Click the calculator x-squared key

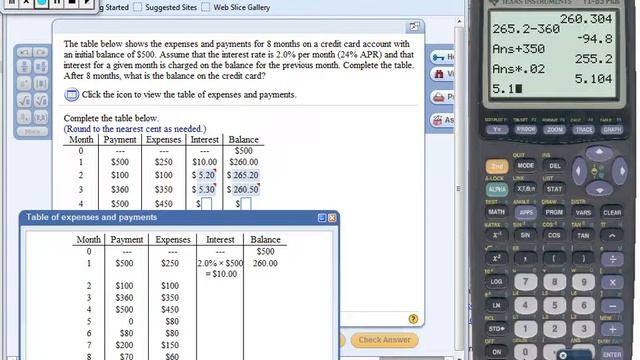point(496,259)
